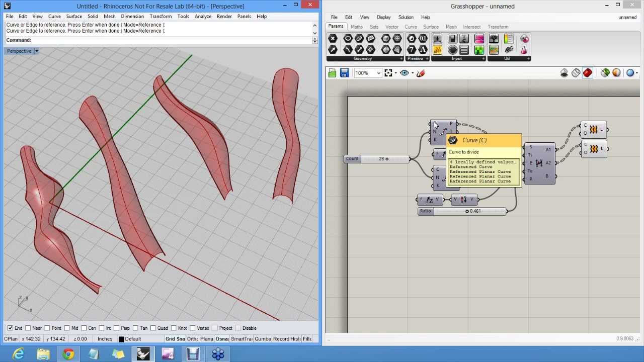Image resolution: width=644 pixels, height=362 pixels.
Task: Open the 100% zoom level dropdown in Grasshopper
Action: [x=379, y=73]
